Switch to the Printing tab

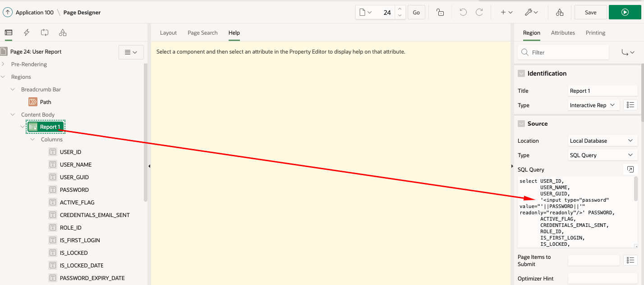595,33
